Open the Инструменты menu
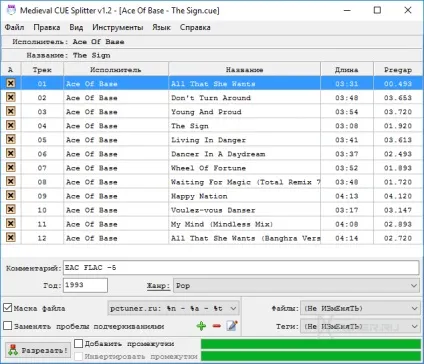 [118, 27]
